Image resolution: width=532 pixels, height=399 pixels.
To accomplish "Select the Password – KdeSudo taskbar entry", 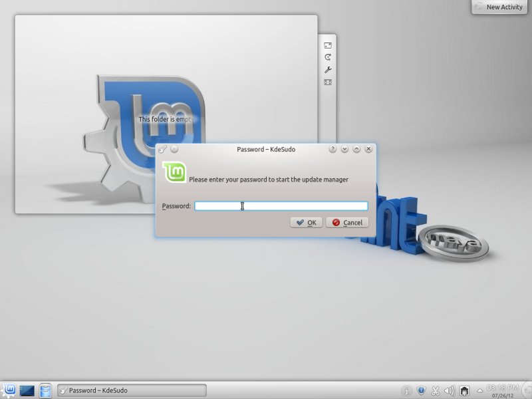I will [132, 390].
